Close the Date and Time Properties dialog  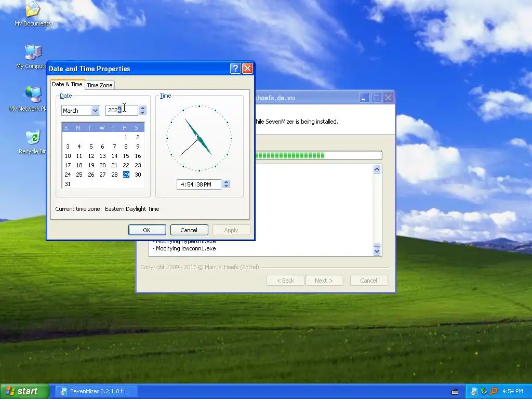click(x=247, y=69)
